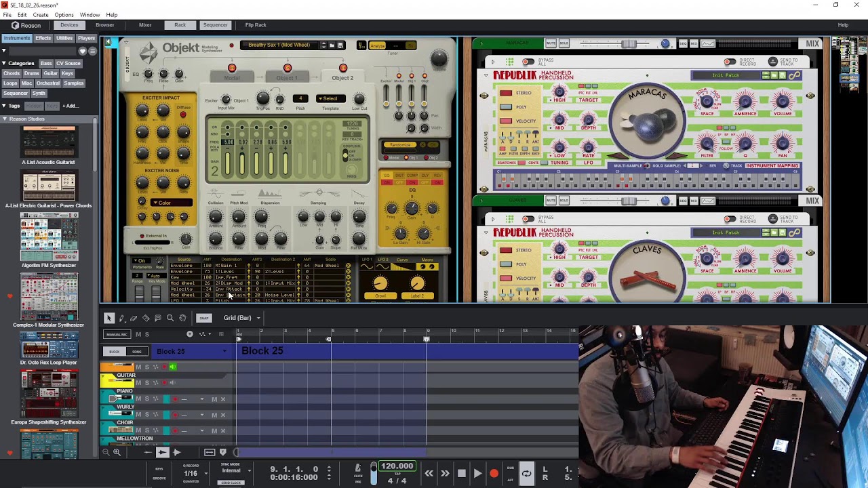
Task: Select the Magnify tool in sequencer toolbar
Action: (170, 318)
